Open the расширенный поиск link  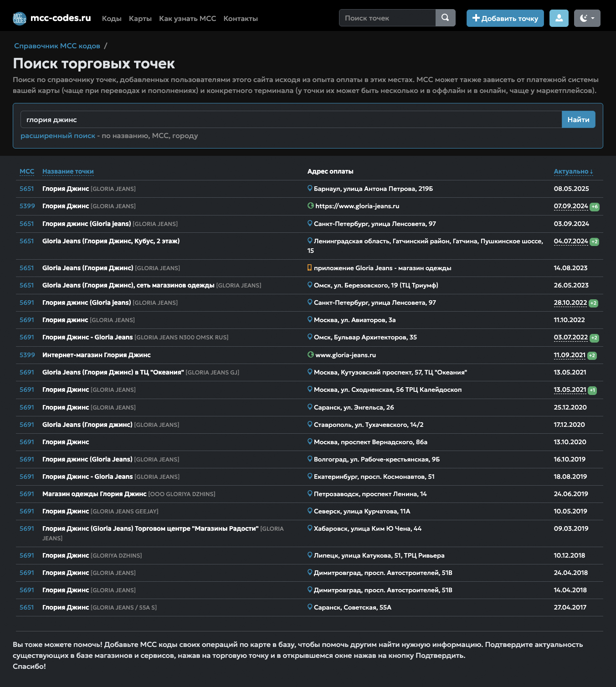(58, 136)
